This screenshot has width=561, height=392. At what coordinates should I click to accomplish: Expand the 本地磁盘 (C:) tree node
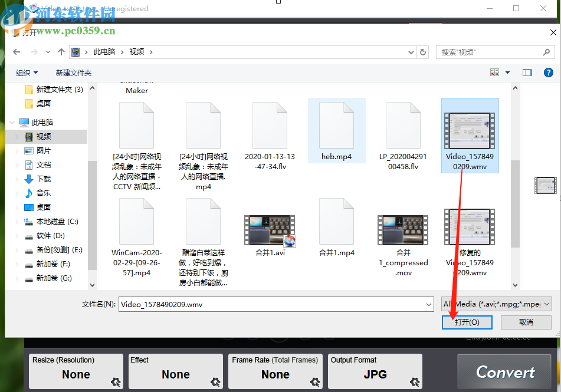tap(17, 222)
